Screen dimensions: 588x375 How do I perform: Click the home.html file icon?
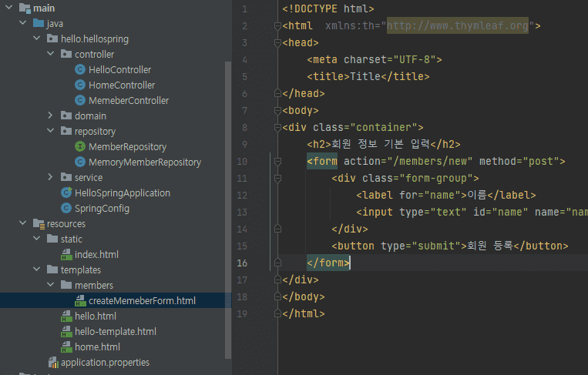tap(66, 347)
